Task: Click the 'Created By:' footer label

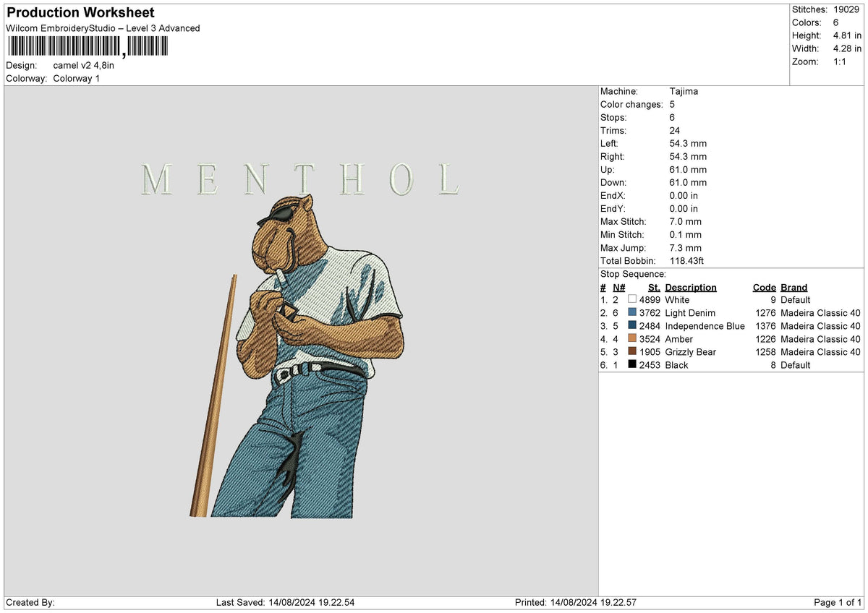Action: [x=30, y=602]
